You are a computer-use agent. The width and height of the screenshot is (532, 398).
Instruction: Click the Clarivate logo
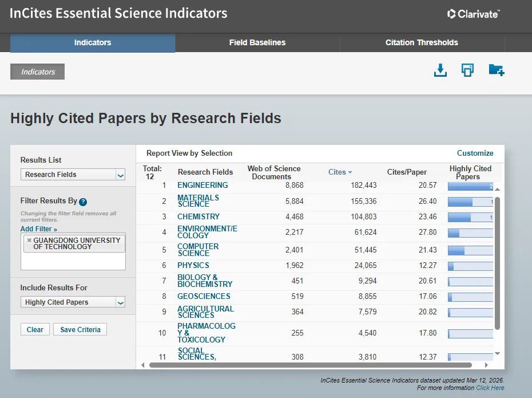473,14
